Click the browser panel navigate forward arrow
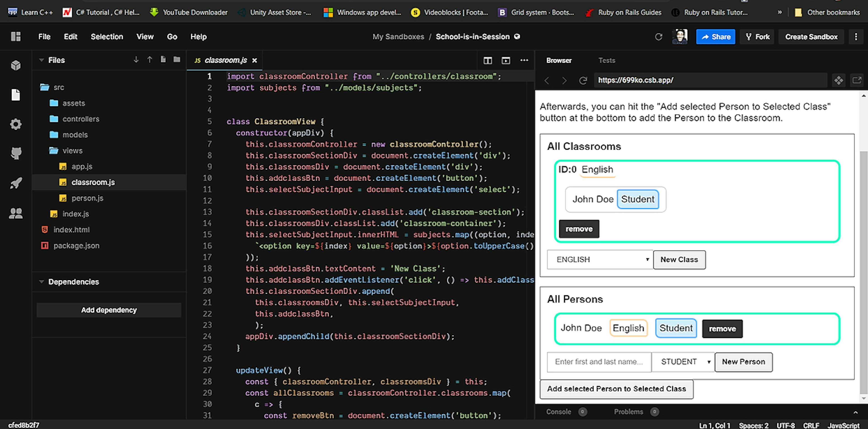The image size is (868, 429). pos(564,80)
